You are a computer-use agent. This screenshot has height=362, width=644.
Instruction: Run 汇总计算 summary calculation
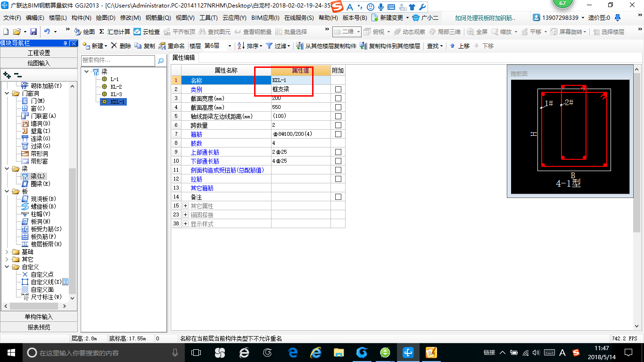[x=115, y=32]
